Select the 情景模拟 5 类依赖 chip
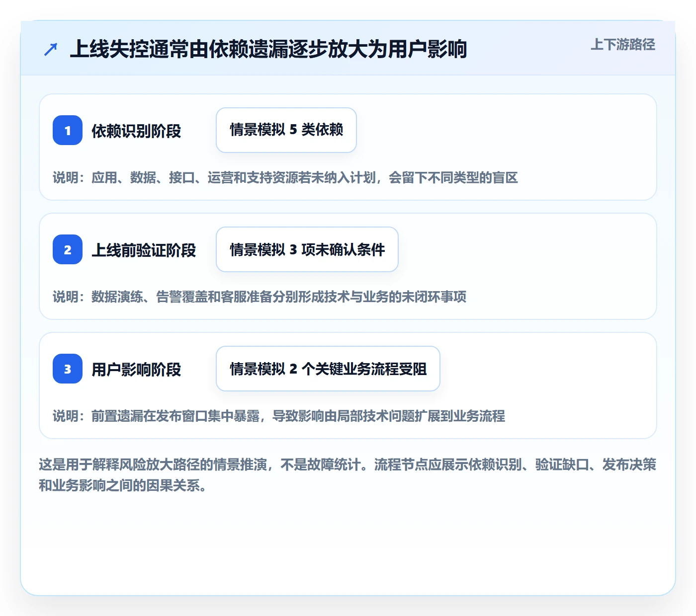 click(x=286, y=130)
